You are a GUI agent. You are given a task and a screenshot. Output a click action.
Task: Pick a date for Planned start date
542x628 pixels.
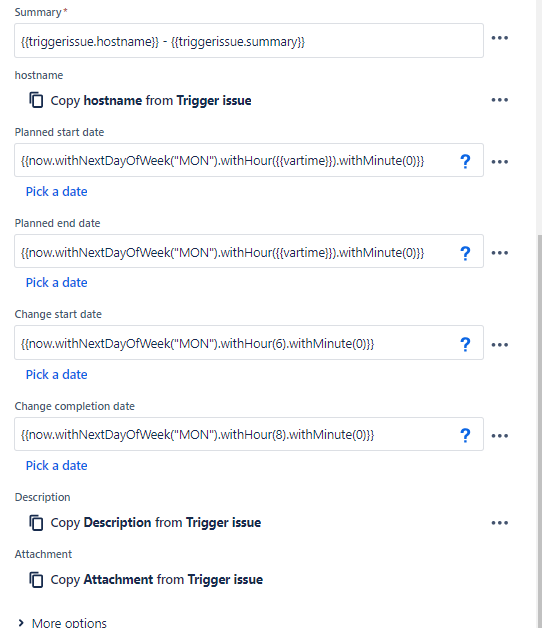pos(56,191)
